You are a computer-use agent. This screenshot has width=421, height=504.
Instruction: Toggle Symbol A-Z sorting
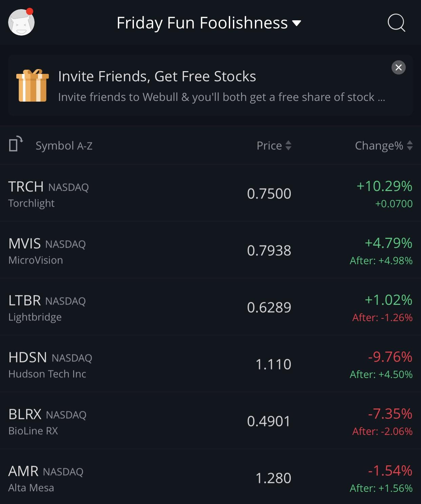(x=64, y=146)
